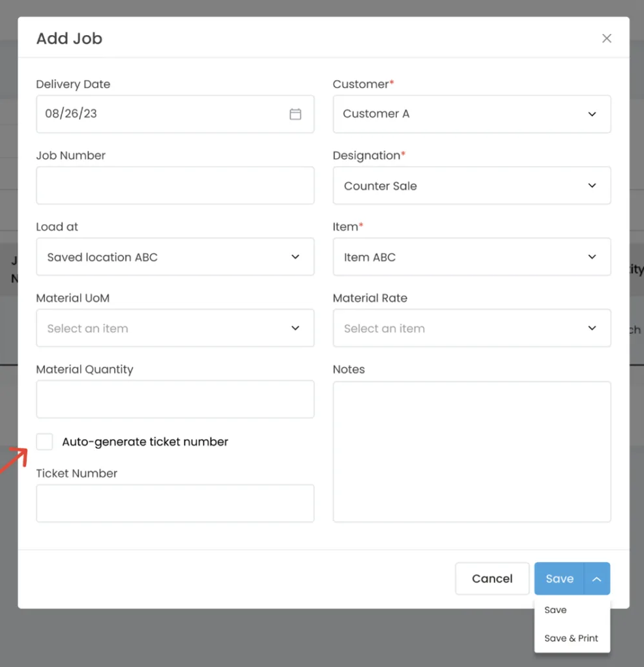Screen dimensions: 644x667
Task: Open the Material Rate selector
Action: click(x=471, y=328)
